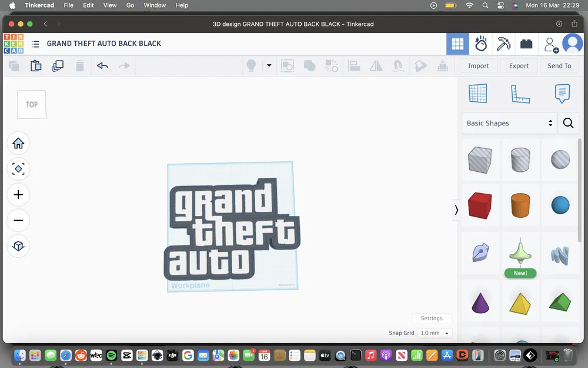Invite collaborators with the person icon
This screenshot has width=588, height=368.
(x=550, y=44)
